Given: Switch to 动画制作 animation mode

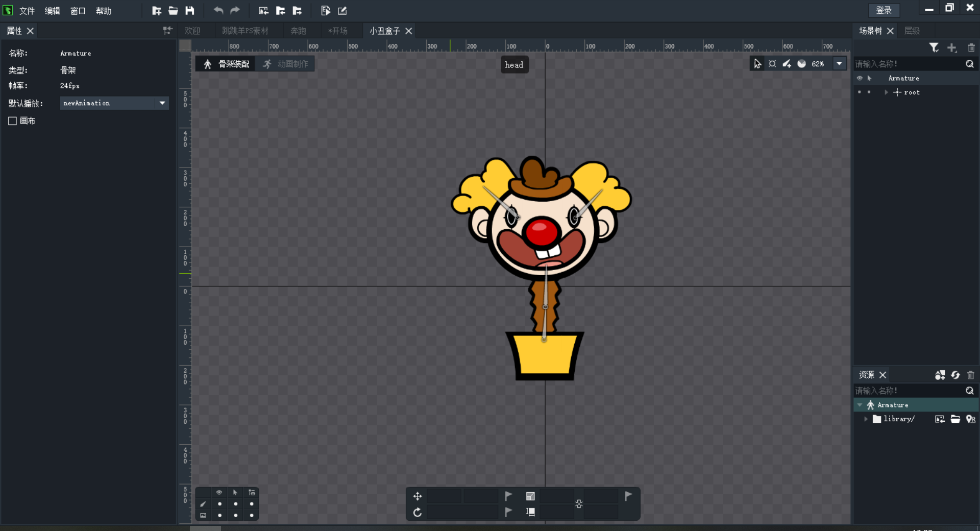Looking at the screenshot, I should coord(286,64).
